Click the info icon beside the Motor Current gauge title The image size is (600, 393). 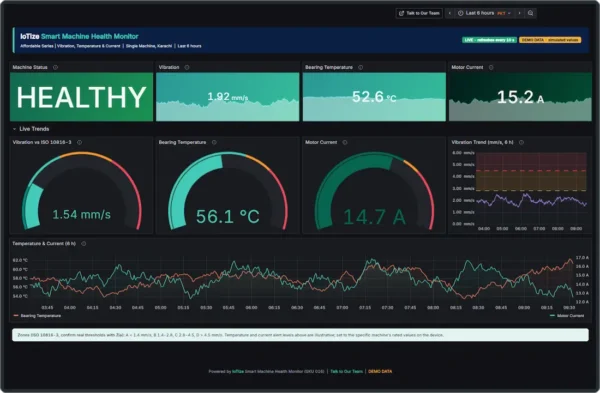pos(345,142)
